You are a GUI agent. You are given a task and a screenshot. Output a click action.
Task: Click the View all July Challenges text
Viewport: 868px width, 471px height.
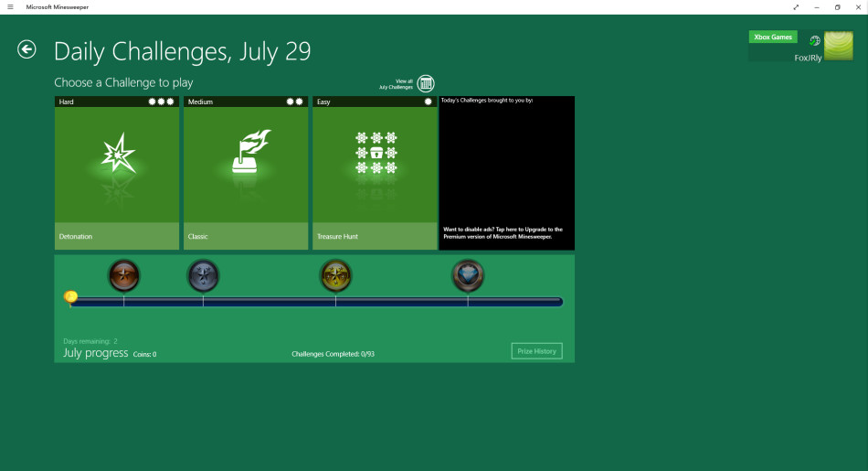[x=397, y=84]
